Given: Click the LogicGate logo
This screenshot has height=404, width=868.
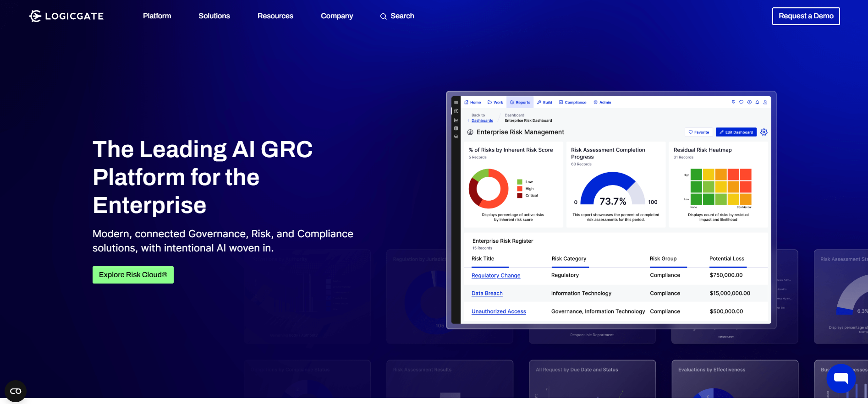Looking at the screenshot, I should 66,16.
